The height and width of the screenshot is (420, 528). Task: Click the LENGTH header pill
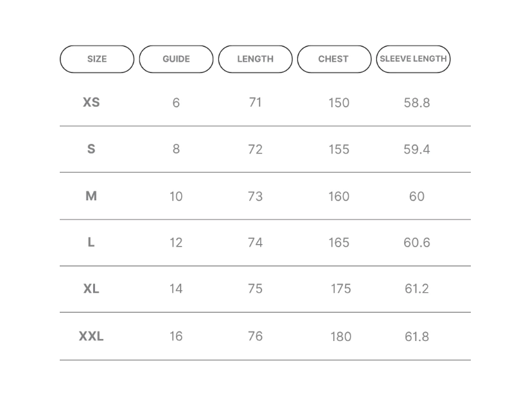pos(255,59)
